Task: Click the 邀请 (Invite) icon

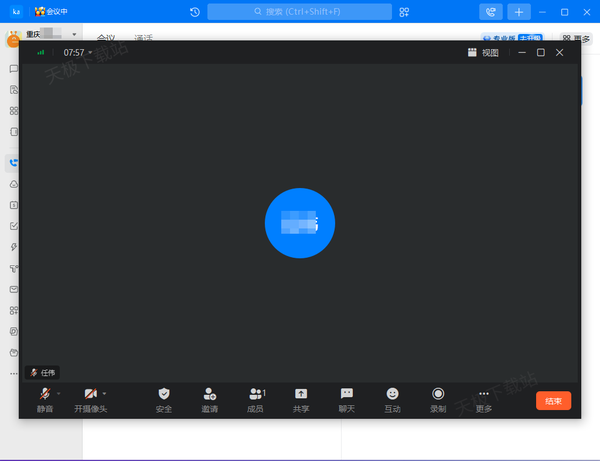Action: [209, 394]
